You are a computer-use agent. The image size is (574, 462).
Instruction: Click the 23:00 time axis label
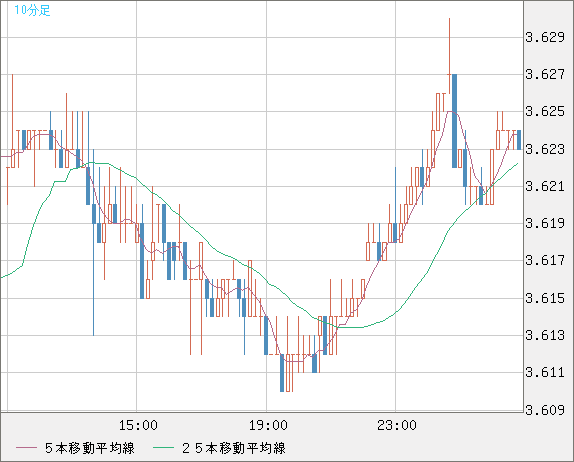[x=397, y=425]
